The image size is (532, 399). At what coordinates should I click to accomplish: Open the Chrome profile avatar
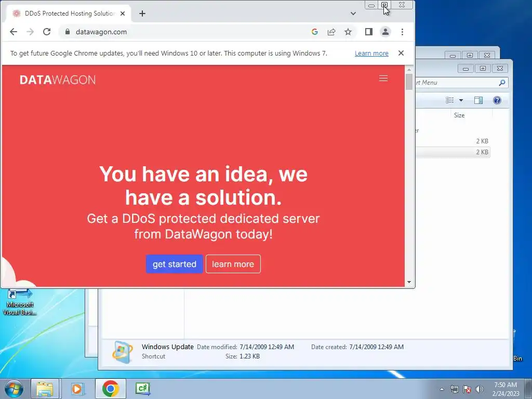click(385, 32)
